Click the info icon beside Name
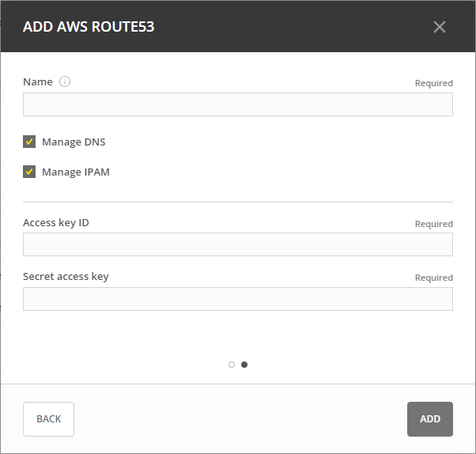The image size is (476, 454). click(65, 81)
